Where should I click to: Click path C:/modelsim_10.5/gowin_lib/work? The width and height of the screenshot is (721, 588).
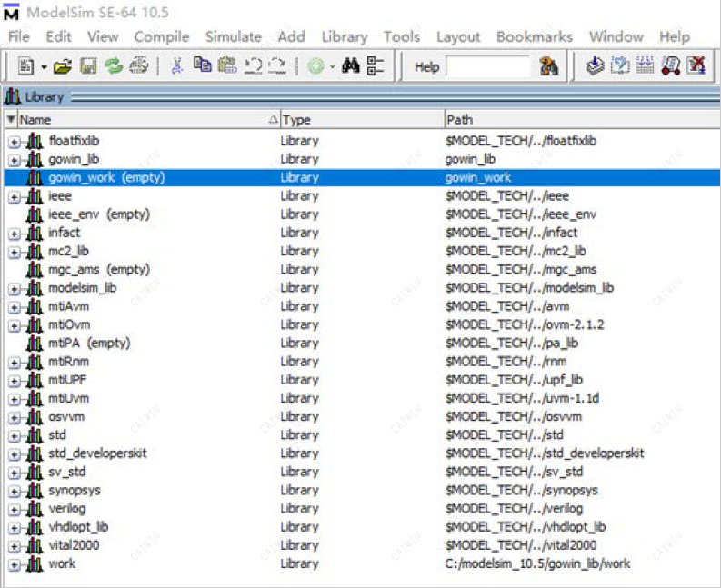537,563
